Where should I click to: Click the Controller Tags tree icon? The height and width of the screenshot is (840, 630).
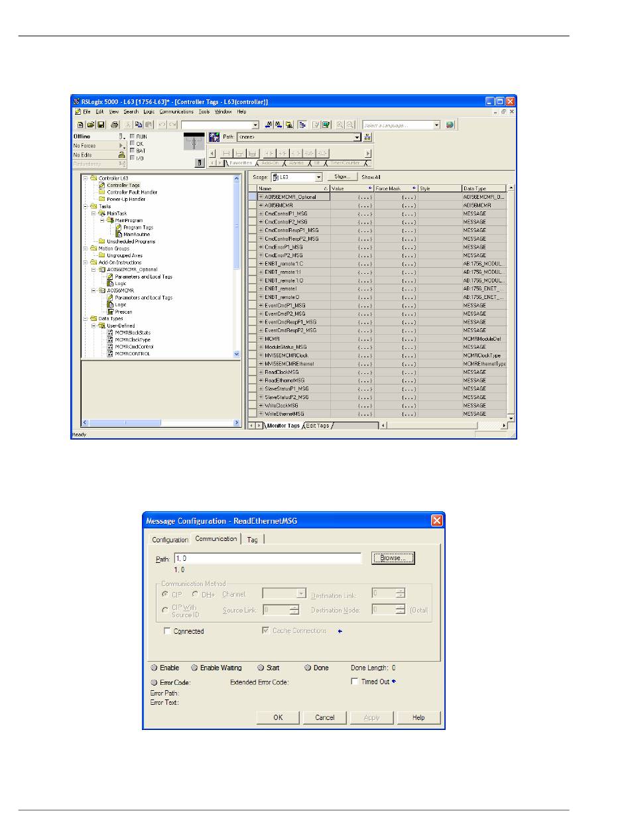click(x=101, y=185)
